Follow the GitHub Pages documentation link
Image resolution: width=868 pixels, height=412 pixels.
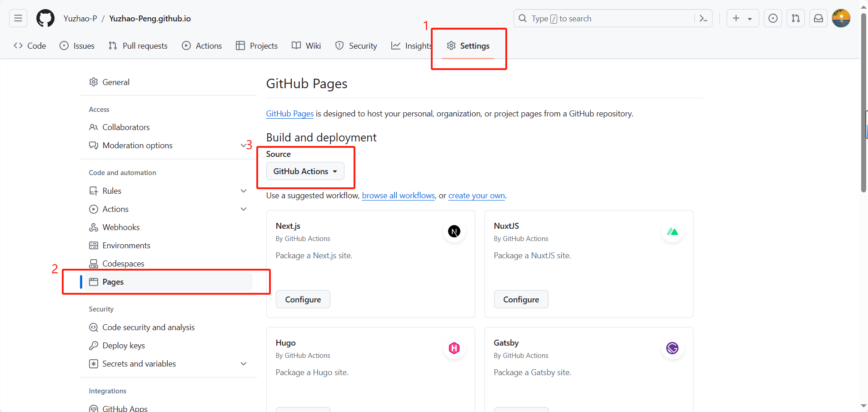290,114
